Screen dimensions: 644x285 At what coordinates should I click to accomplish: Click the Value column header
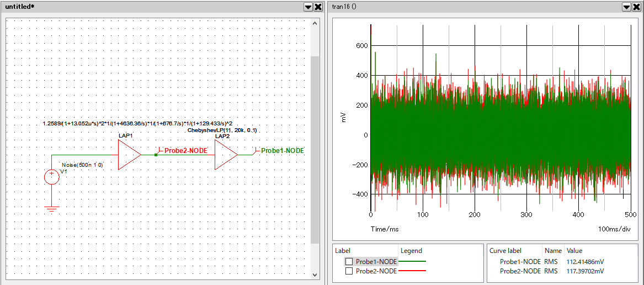tap(574, 250)
